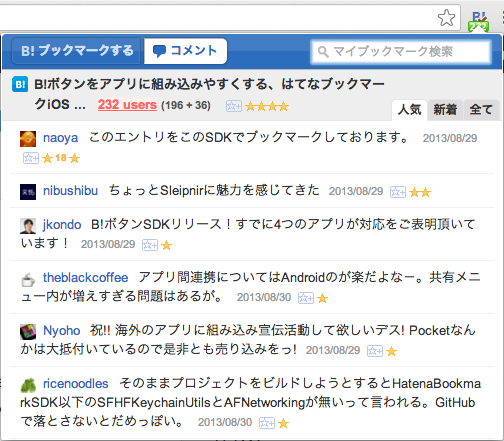504x441 pixels.
Task: Add star to the entry title
Action: [234, 106]
